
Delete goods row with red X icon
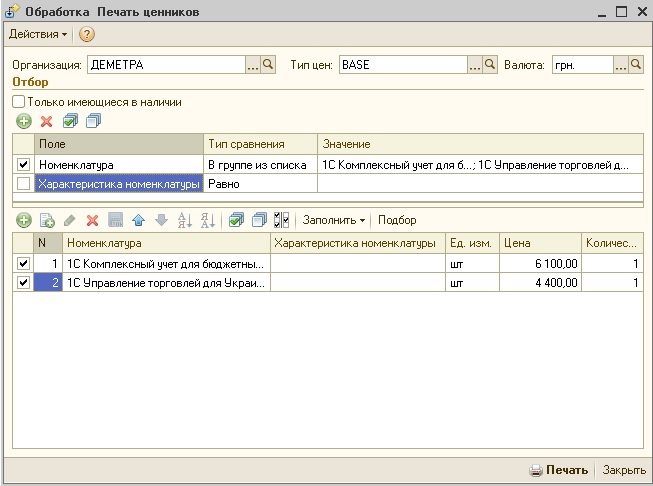tap(92, 220)
